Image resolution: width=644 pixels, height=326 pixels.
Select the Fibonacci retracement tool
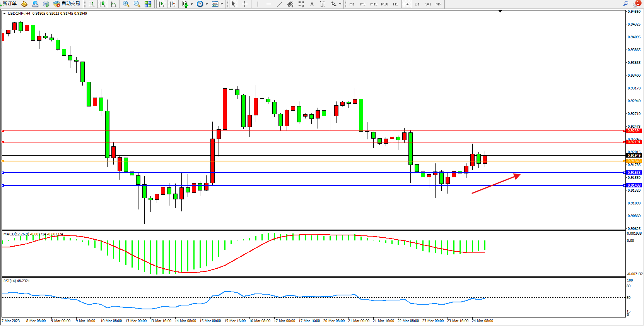301,4
